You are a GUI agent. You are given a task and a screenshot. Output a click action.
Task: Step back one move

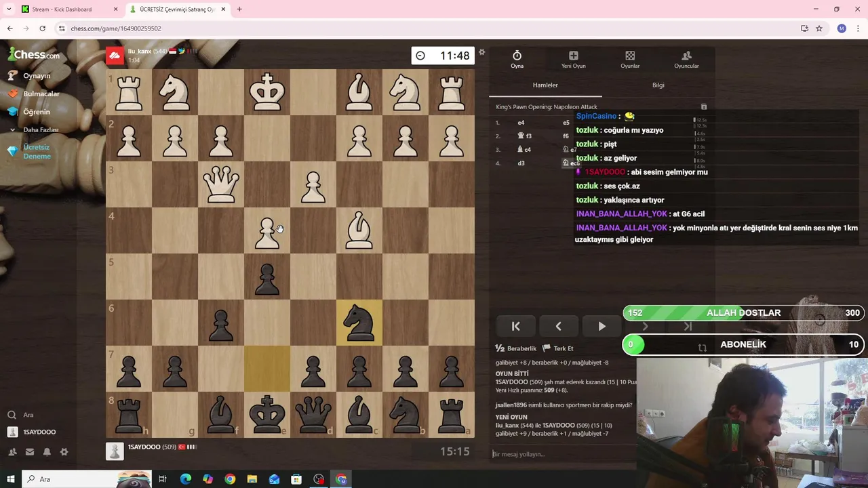[558, 327]
